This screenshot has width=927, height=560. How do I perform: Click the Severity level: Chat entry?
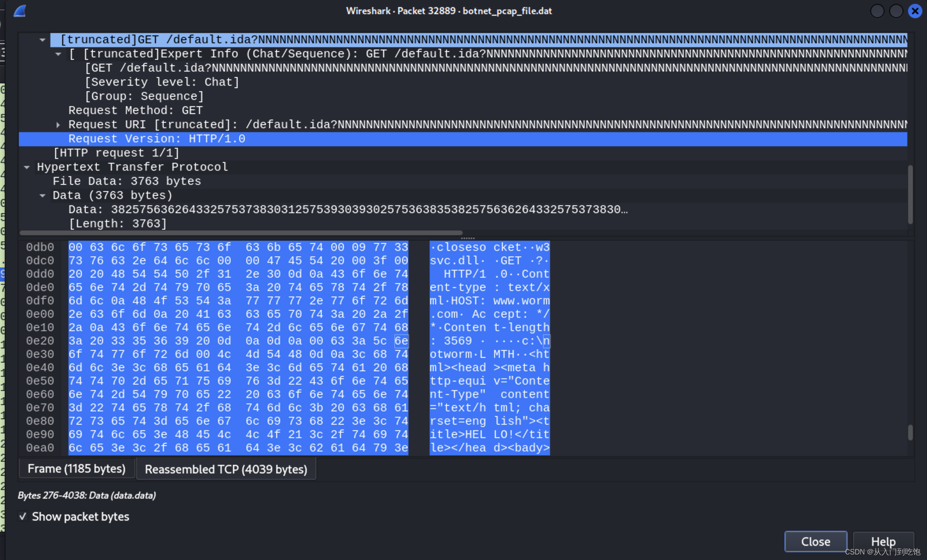(x=162, y=82)
